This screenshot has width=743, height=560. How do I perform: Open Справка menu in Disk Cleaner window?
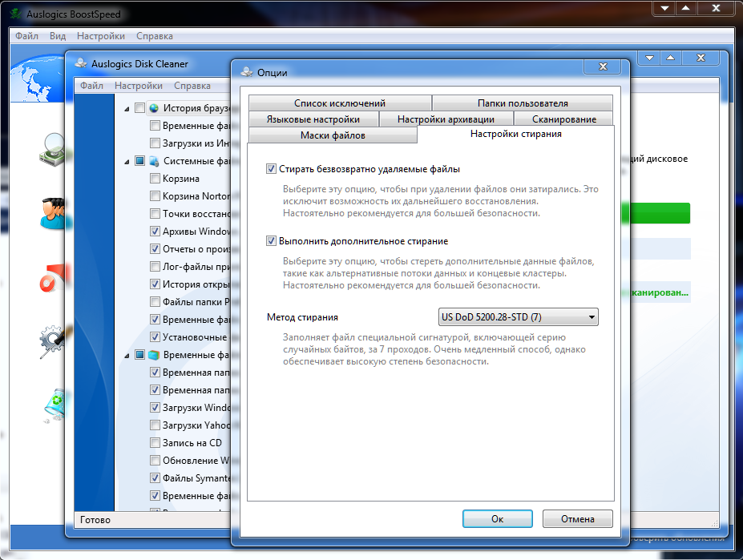click(192, 86)
